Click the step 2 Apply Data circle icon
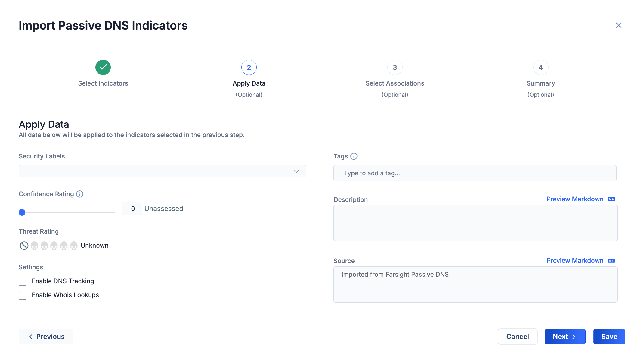Image resolution: width=644 pixels, height=364 pixels. click(249, 67)
